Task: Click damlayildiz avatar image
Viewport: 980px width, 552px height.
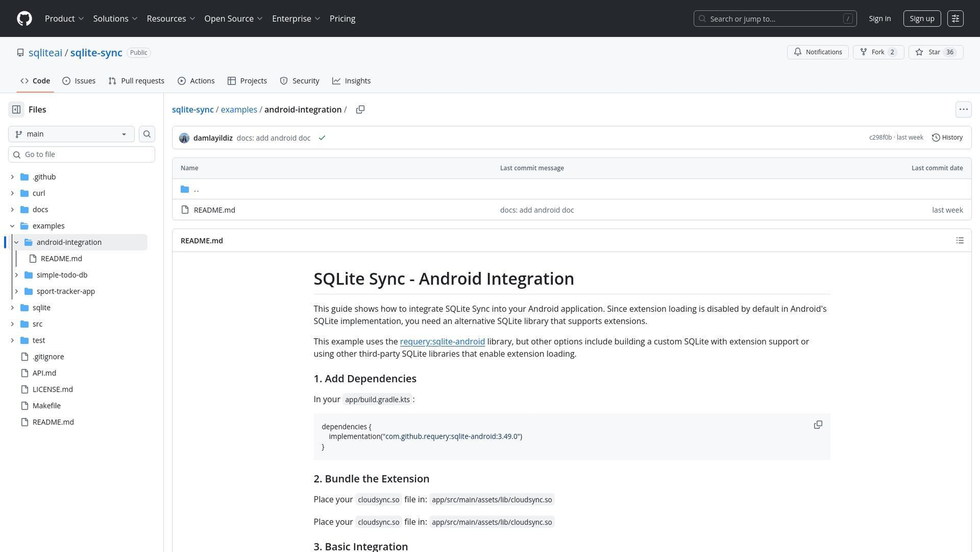Action: (184, 138)
